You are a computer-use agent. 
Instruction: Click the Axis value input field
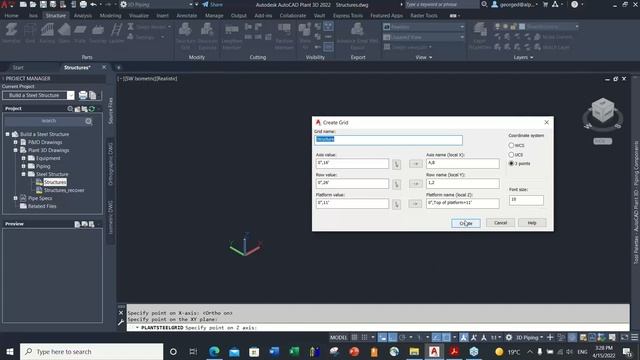[x=352, y=163]
